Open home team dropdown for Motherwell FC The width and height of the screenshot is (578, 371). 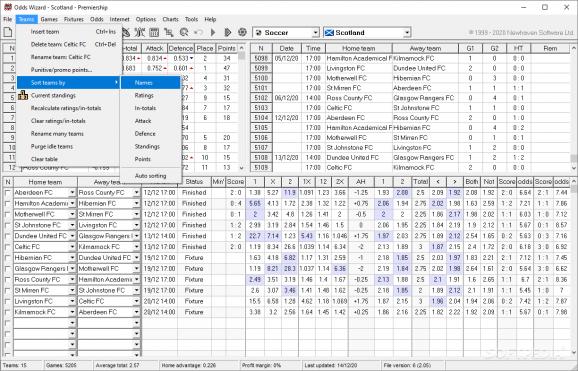coord(72,215)
